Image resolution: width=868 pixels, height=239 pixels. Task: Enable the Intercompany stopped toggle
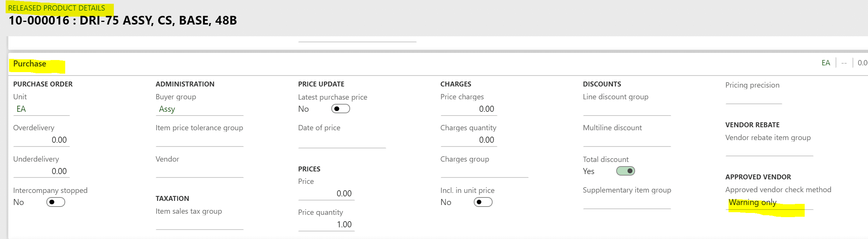pyautogui.click(x=56, y=202)
